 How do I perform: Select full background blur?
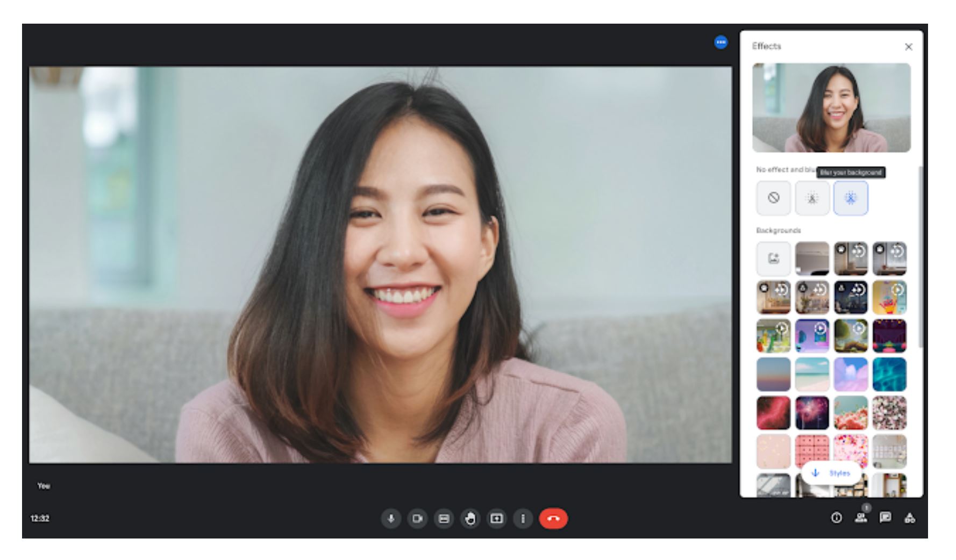pos(851,197)
